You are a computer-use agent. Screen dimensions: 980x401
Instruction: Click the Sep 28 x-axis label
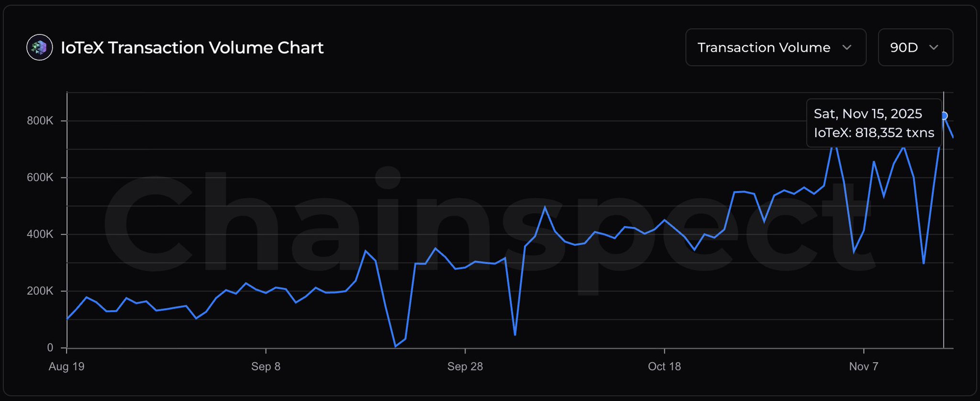pos(465,367)
